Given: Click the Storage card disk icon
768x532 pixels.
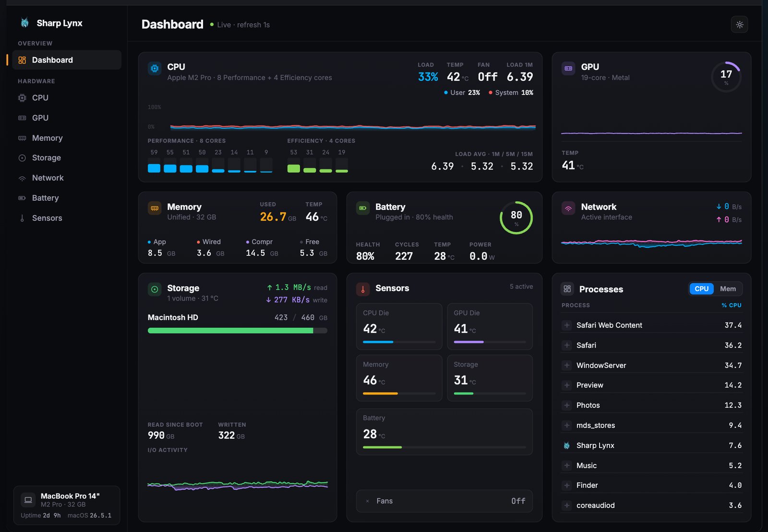Looking at the screenshot, I should pos(155,290).
